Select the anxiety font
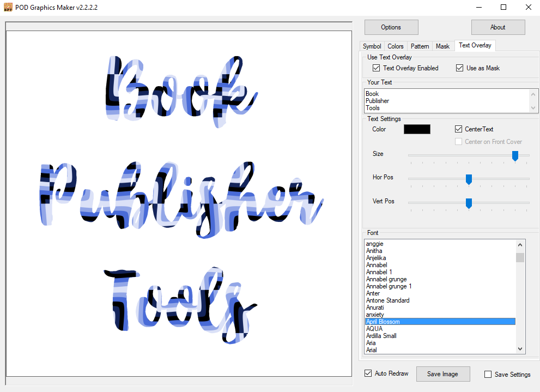This screenshot has height=392, width=540. tap(440, 315)
